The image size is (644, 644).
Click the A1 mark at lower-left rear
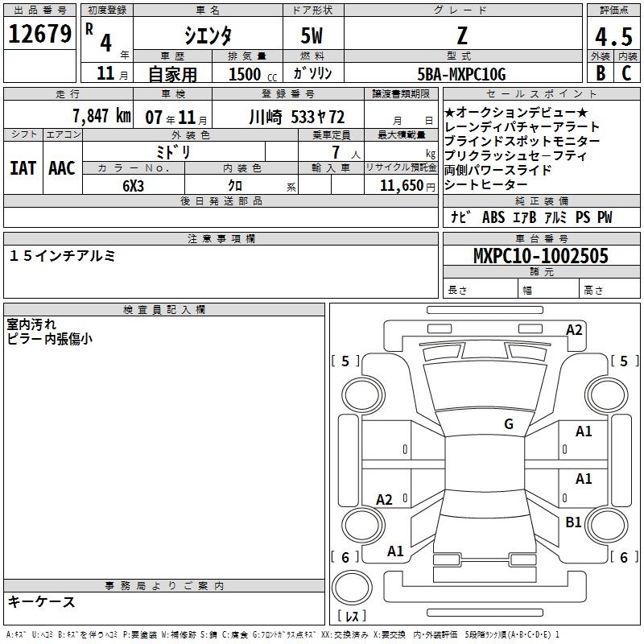click(x=395, y=551)
